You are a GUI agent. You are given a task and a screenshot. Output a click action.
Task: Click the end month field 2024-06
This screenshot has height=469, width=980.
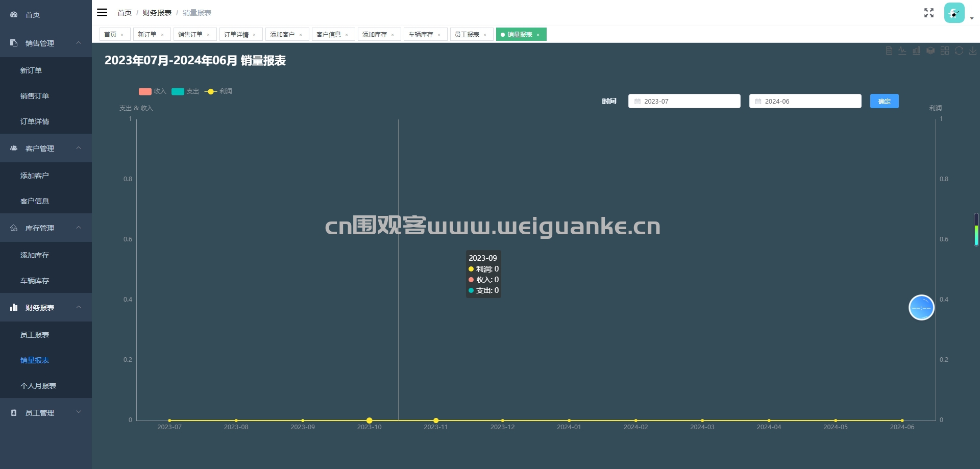pos(805,101)
